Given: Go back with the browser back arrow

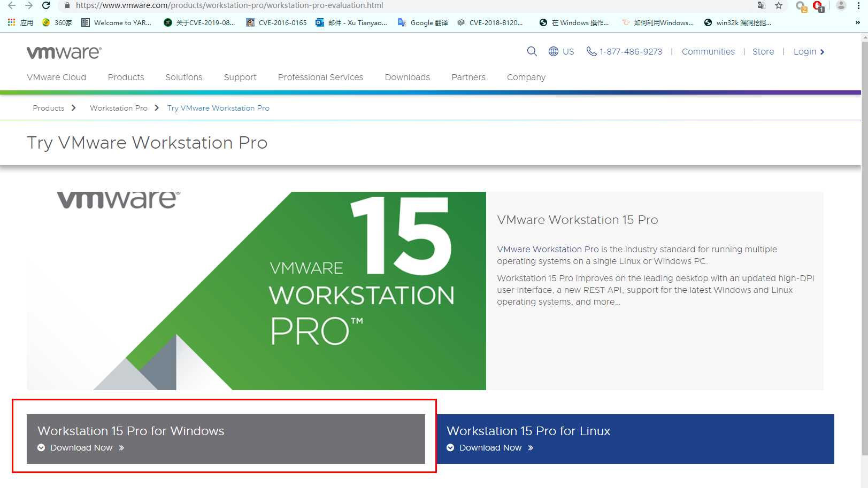Looking at the screenshot, I should [12, 5].
